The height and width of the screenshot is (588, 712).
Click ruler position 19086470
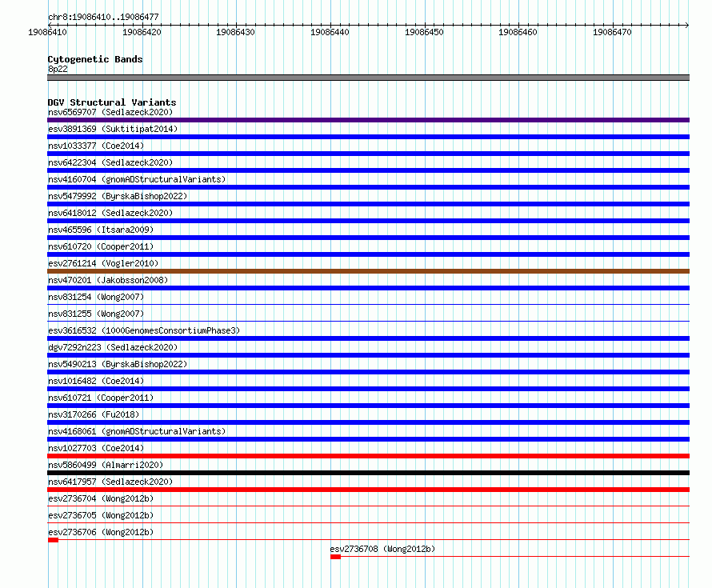tap(612, 32)
